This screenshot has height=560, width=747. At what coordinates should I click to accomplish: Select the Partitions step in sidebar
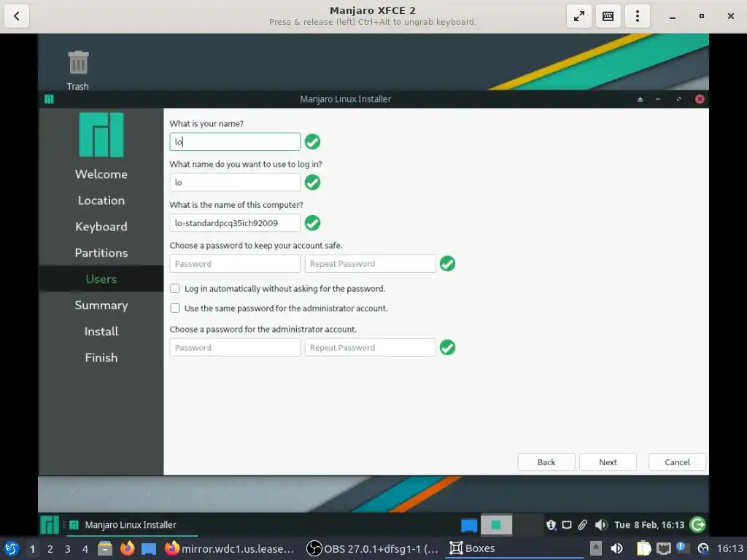point(101,253)
